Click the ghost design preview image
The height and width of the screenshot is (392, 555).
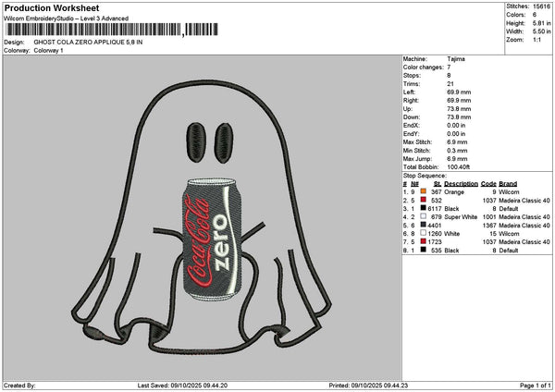(202, 217)
